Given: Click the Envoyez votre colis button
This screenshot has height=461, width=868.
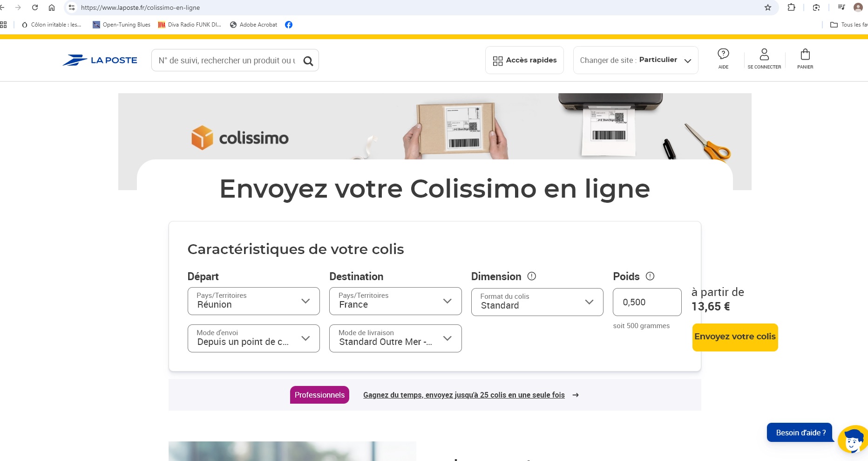Looking at the screenshot, I should 735,337.
